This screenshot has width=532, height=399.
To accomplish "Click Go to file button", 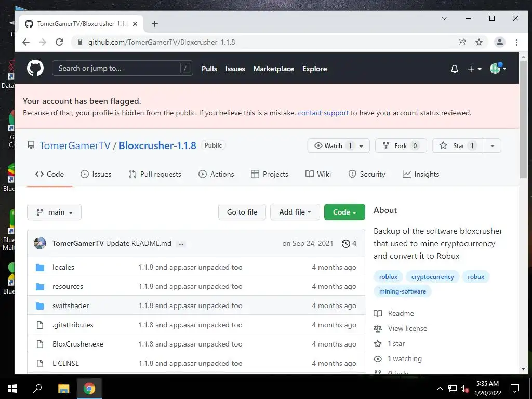I will coord(242,212).
